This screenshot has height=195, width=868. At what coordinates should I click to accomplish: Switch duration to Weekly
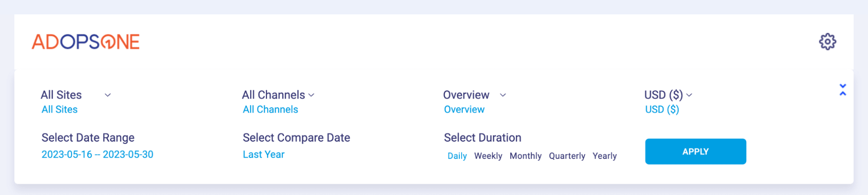(x=488, y=156)
